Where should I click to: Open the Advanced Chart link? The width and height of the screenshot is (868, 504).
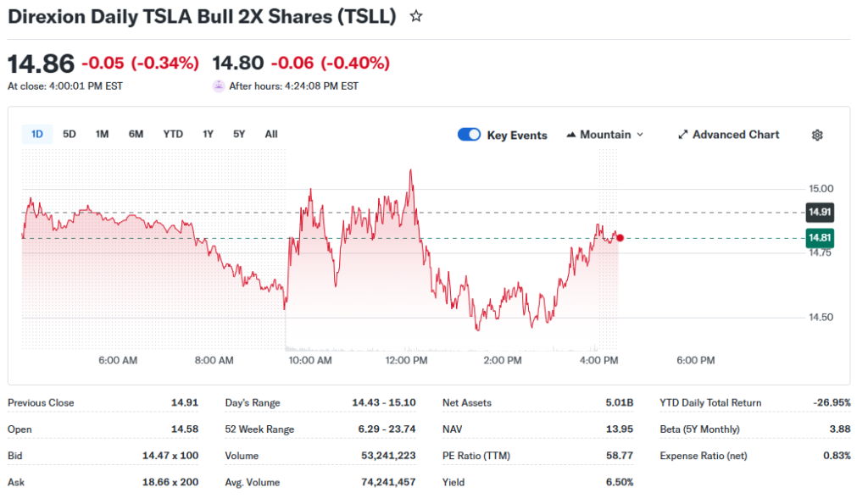point(735,135)
